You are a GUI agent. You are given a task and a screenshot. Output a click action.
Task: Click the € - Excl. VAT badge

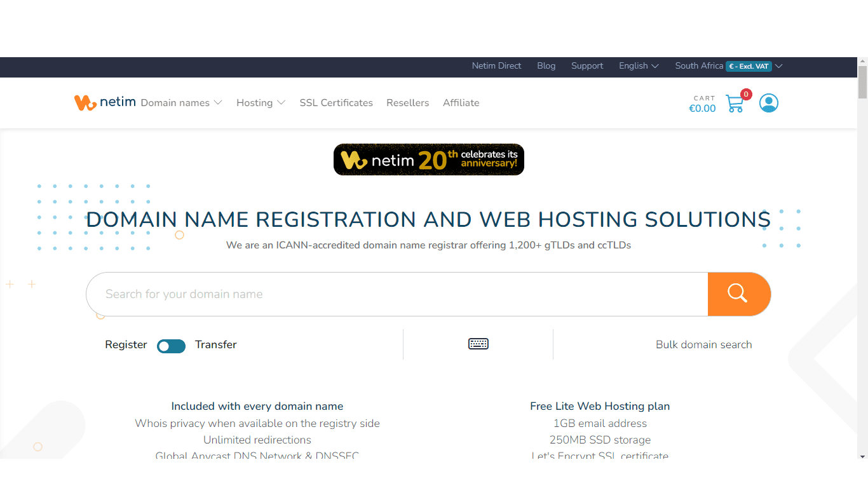click(x=749, y=66)
